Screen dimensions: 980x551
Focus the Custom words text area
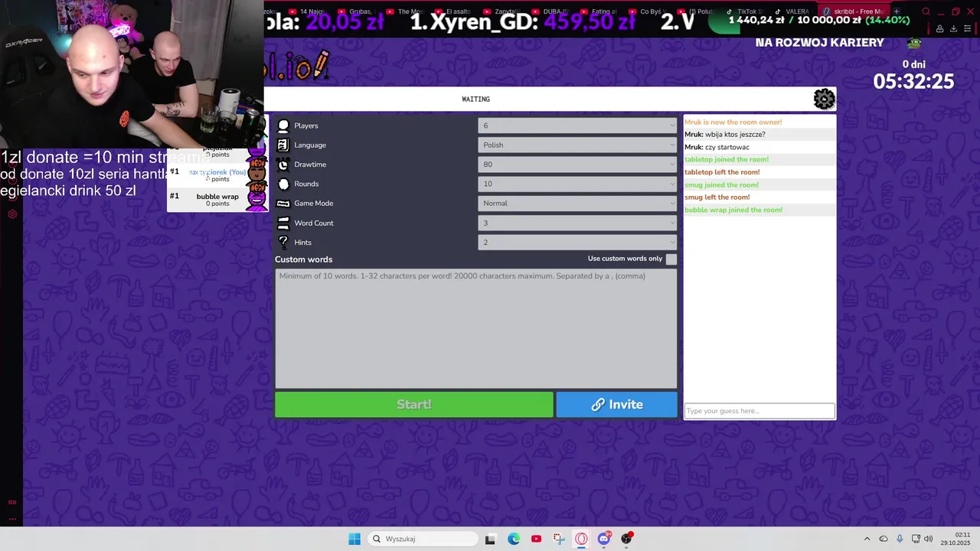(x=476, y=328)
